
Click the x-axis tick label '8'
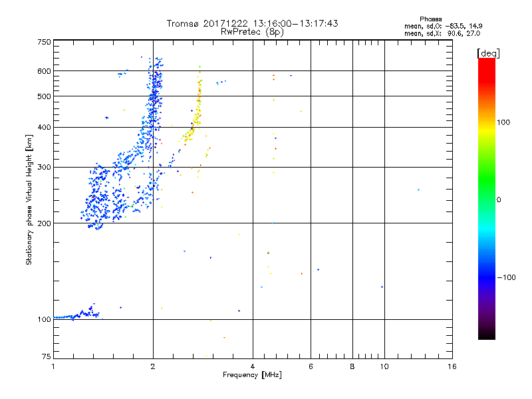tap(352, 366)
